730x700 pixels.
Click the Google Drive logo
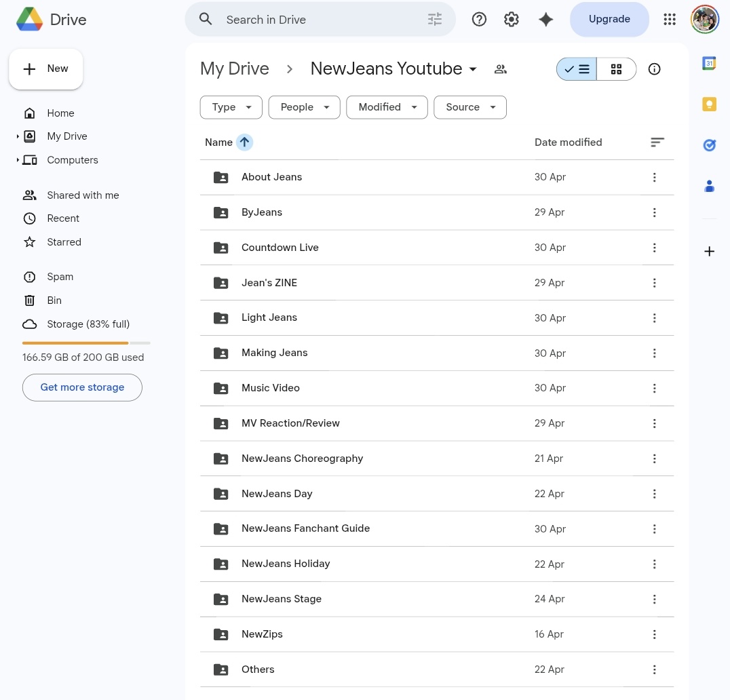[29, 20]
